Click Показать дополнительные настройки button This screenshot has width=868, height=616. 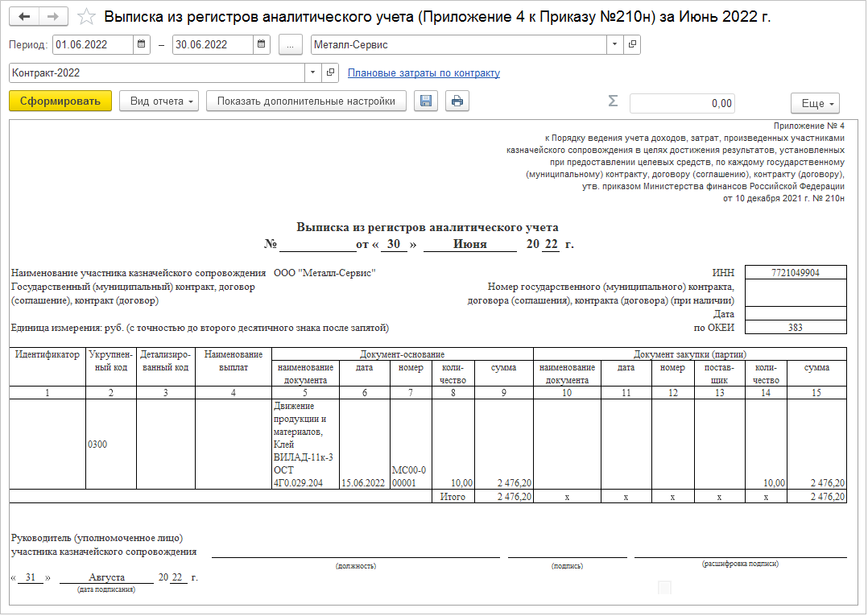coord(306,101)
